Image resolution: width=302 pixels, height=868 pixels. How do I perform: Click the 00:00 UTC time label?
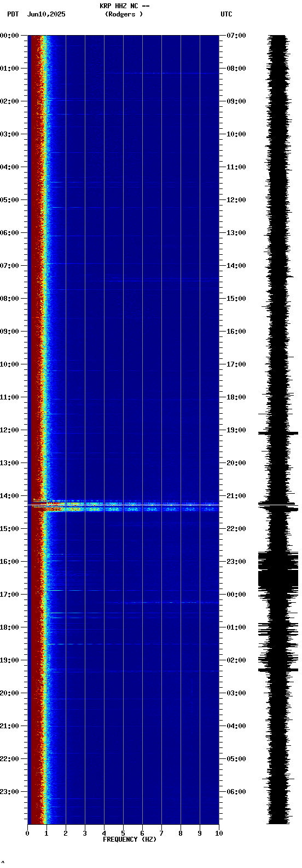[x=236, y=595]
